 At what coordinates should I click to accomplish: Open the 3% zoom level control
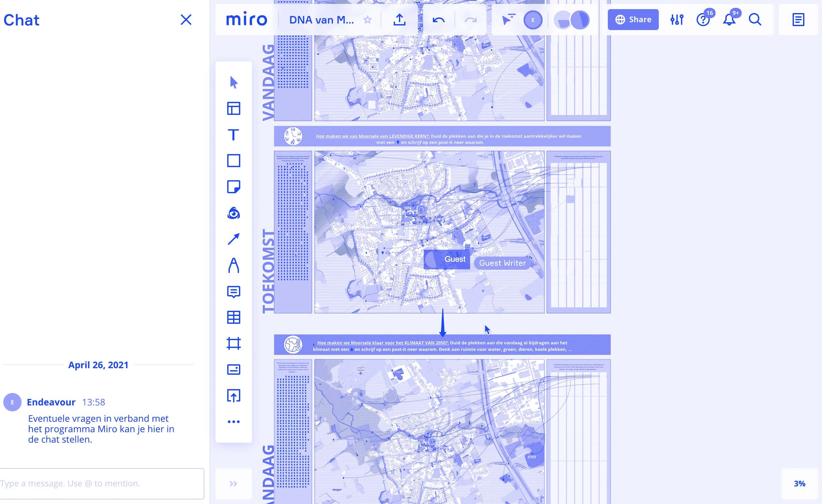pos(799,484)
